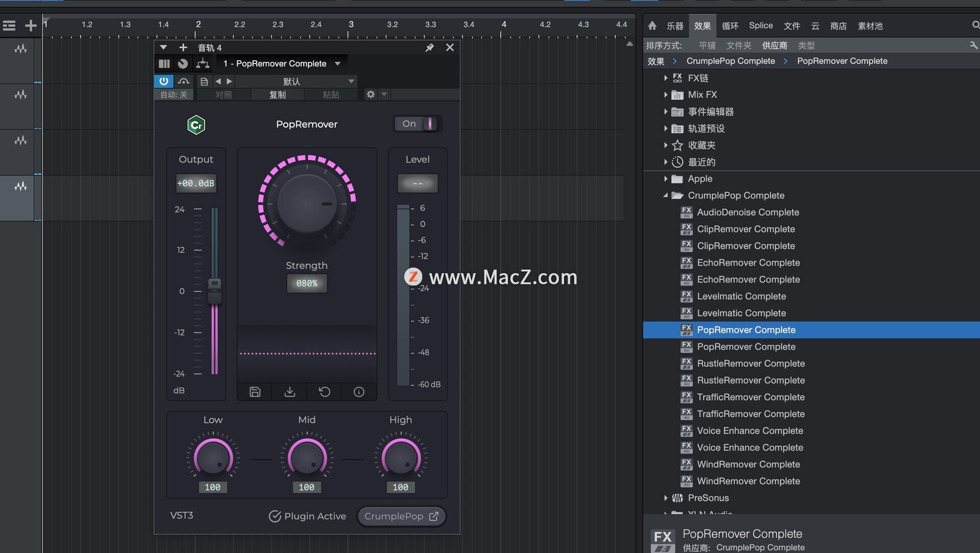The image size is (980, 553).
Task: Sort by 文件夹 folder option
Action: [739, 45]
